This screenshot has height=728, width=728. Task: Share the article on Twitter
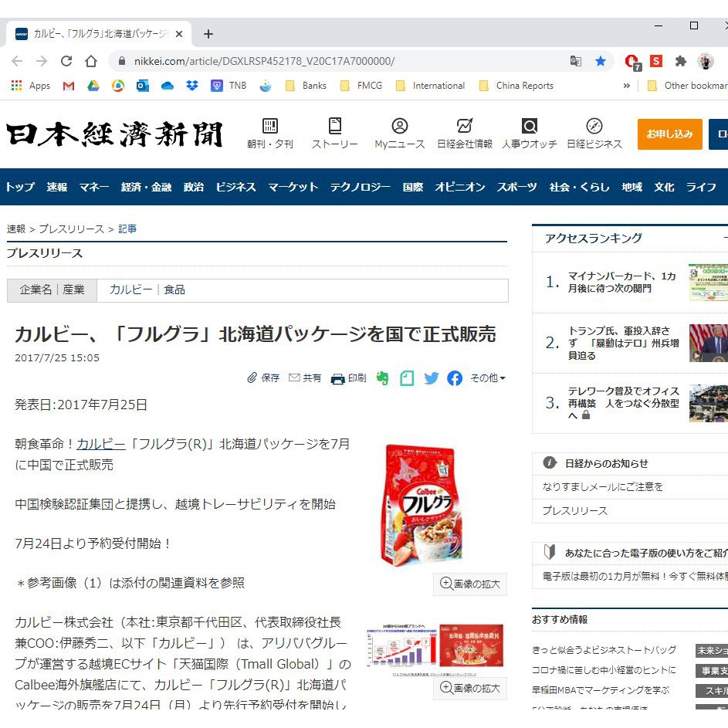(432, 378)
